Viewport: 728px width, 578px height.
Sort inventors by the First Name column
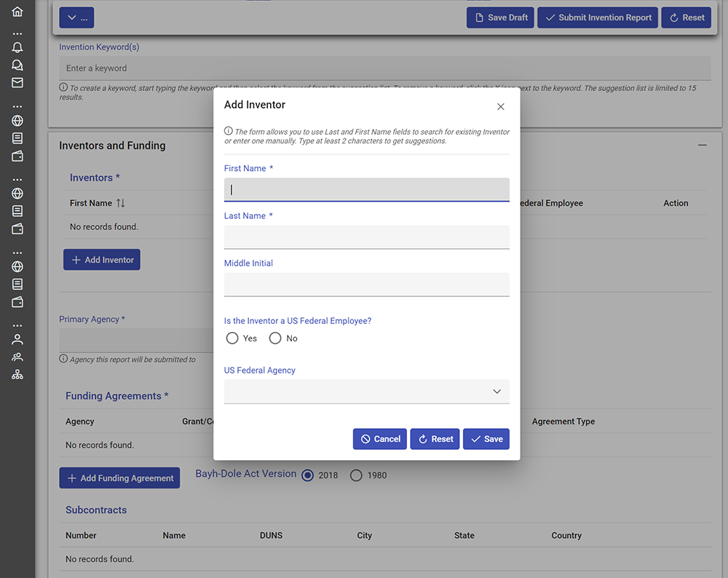(121, 203)
